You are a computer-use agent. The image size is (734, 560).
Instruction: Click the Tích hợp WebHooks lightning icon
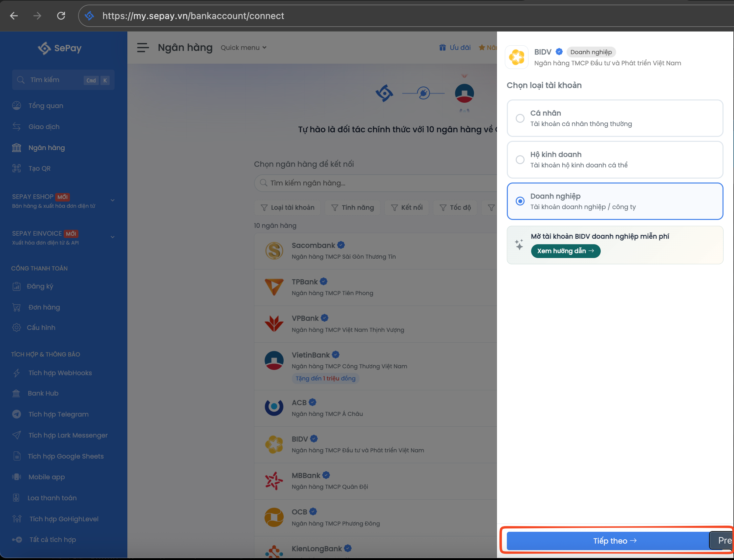coord(17,373)
